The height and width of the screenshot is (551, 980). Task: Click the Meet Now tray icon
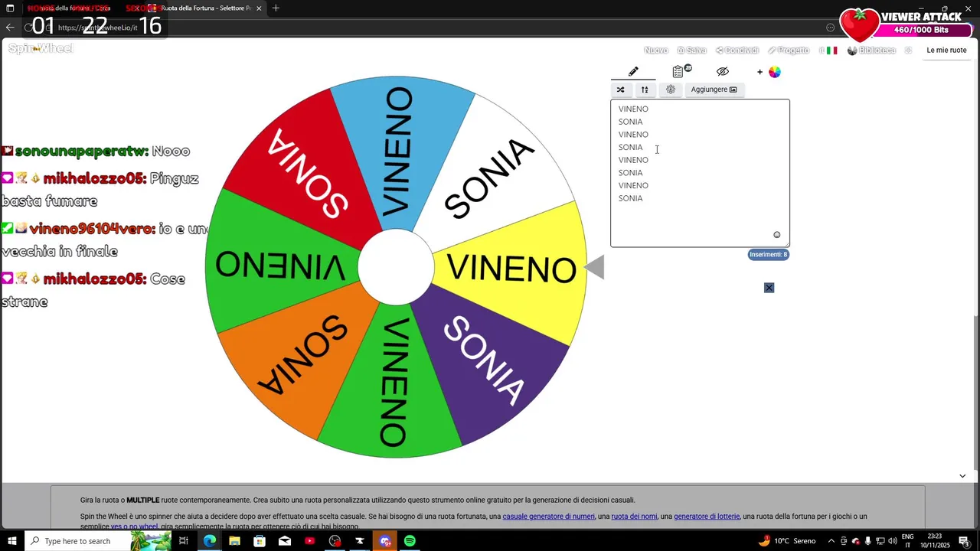pyautogui.click(x=844, y=541)
